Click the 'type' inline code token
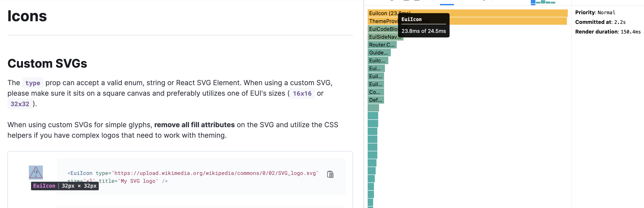The height and width of the screenshot is (208, 644). coord(33,83)
